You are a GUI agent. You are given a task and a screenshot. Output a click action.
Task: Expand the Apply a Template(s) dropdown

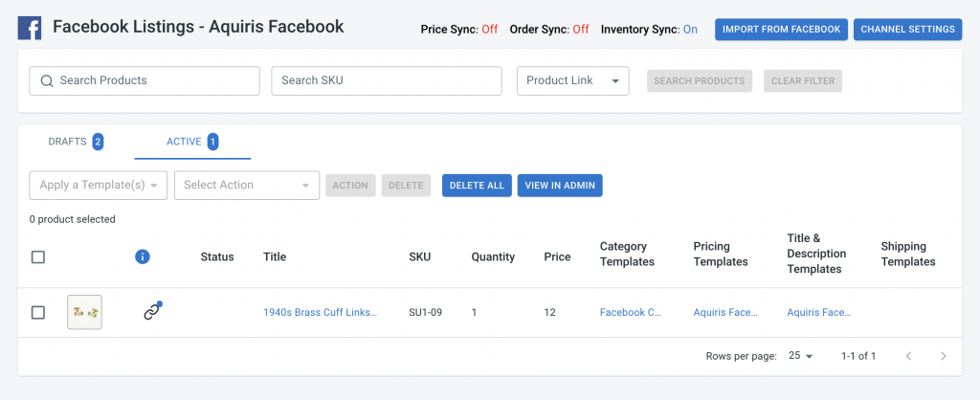pyautogui.click(x=99, y=185)
